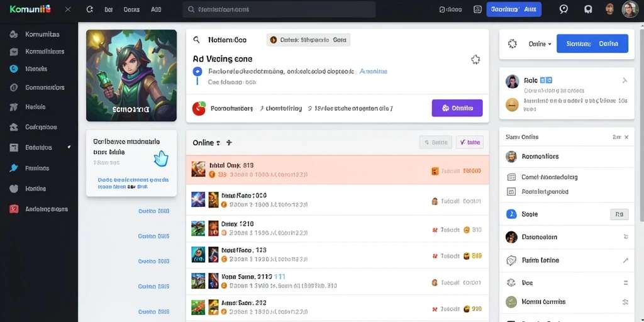Screen dimensions: 644x322
Task: Toggle the gray Saine filter button
Action: (436, 142)
